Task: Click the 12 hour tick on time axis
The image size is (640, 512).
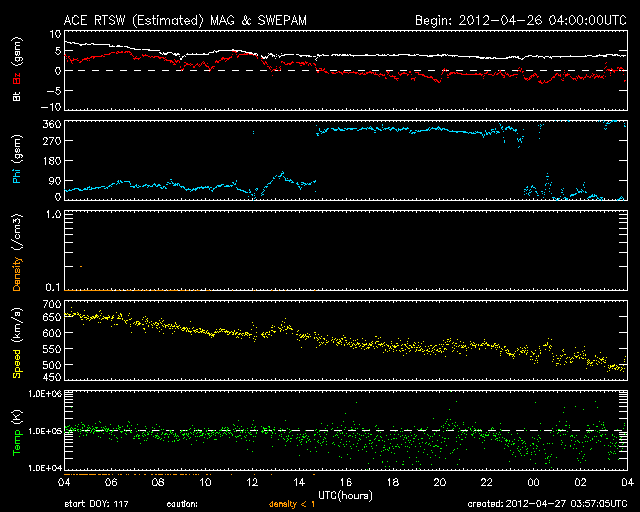Action: click(x=252, y=481)
